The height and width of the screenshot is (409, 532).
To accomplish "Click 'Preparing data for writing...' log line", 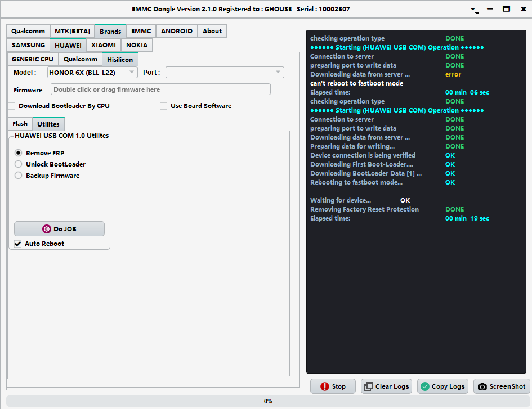I will (x=352, y=146).
